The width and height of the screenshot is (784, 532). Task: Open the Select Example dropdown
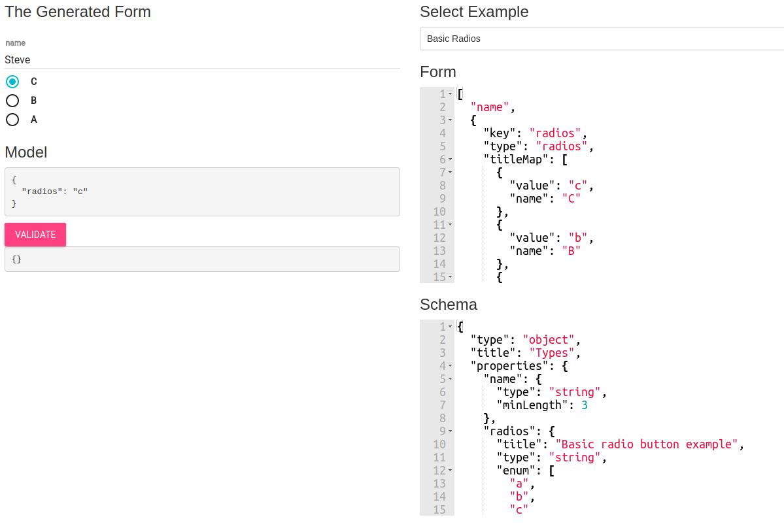[x=602, y=39]
